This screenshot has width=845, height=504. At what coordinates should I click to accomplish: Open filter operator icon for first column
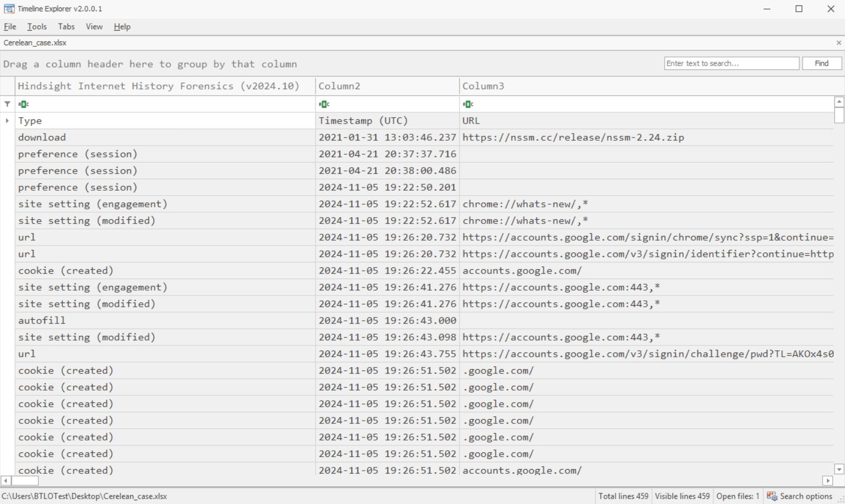pyautogui.click(x=23, y=104)
